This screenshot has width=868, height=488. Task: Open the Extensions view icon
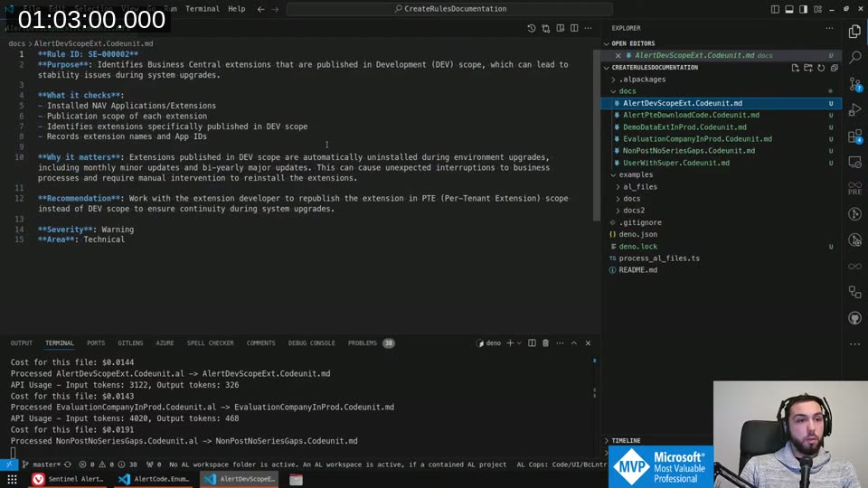pos(854,136)
